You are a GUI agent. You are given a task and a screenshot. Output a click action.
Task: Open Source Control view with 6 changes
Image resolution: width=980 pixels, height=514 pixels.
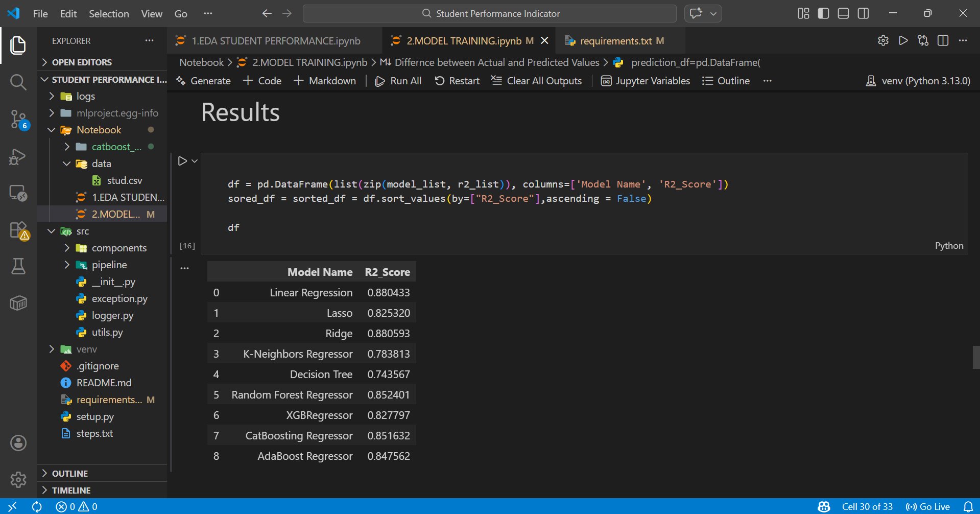click(x=18, y=119)
